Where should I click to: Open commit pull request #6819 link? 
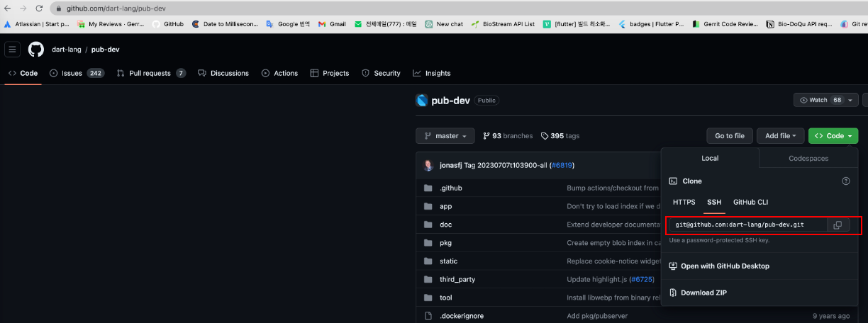[562, 165]
